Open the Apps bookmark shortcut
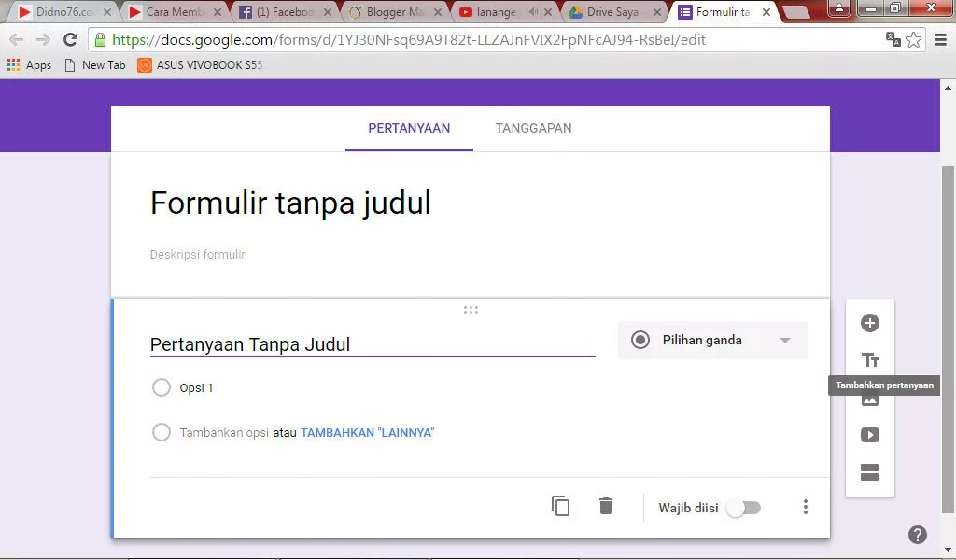956x560 pixels. 29,65
